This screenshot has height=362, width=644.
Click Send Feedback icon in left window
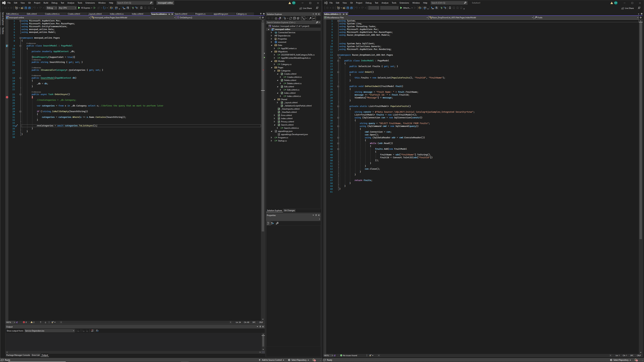click(x=317, y=8)
